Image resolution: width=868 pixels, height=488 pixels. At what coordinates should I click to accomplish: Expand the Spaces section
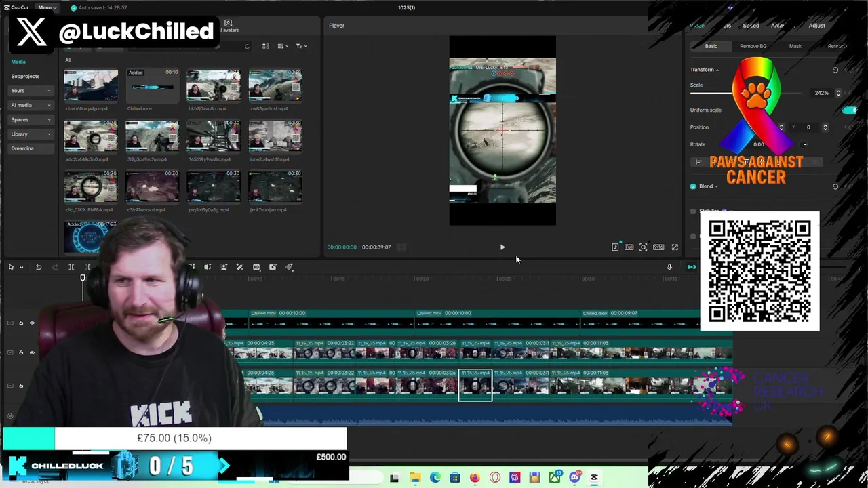31,119
